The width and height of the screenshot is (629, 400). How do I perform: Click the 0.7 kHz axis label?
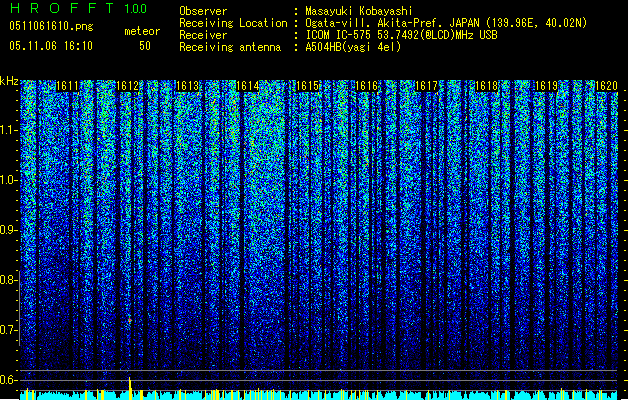click(8, 330)
